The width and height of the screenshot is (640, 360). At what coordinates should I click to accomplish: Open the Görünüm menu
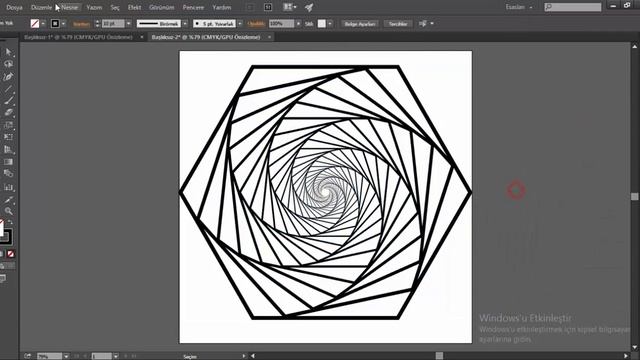tap(162, 7)
